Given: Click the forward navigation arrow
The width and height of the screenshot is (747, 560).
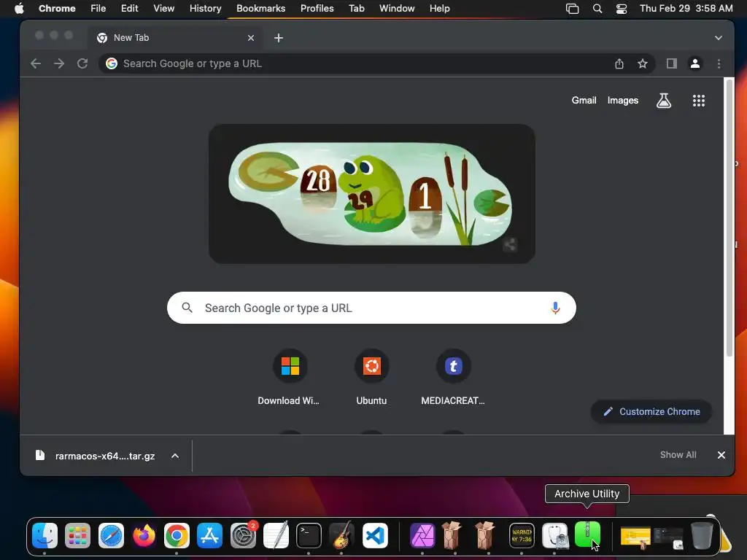Looking at the screenshot, I should (x=59, y=63).
